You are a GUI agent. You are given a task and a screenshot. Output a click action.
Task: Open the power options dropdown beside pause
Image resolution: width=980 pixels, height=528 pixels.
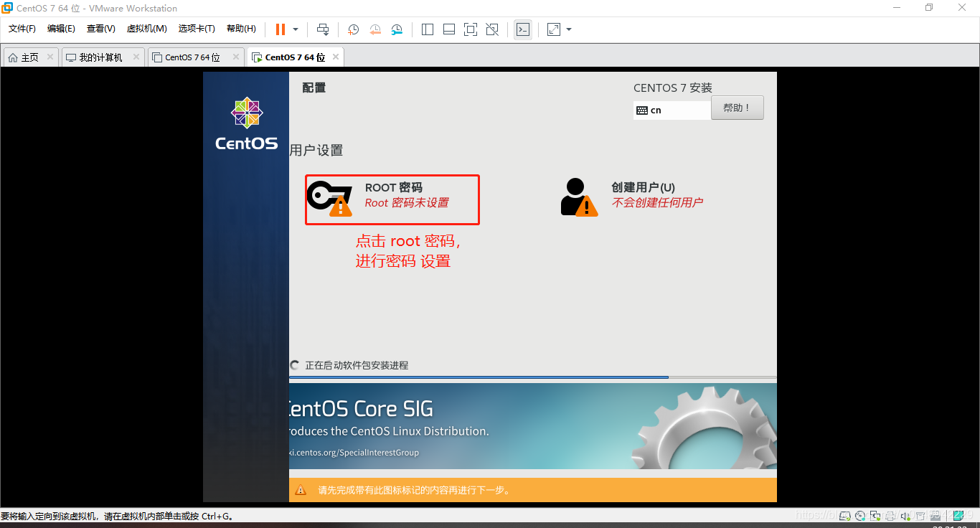click(296, 29)
